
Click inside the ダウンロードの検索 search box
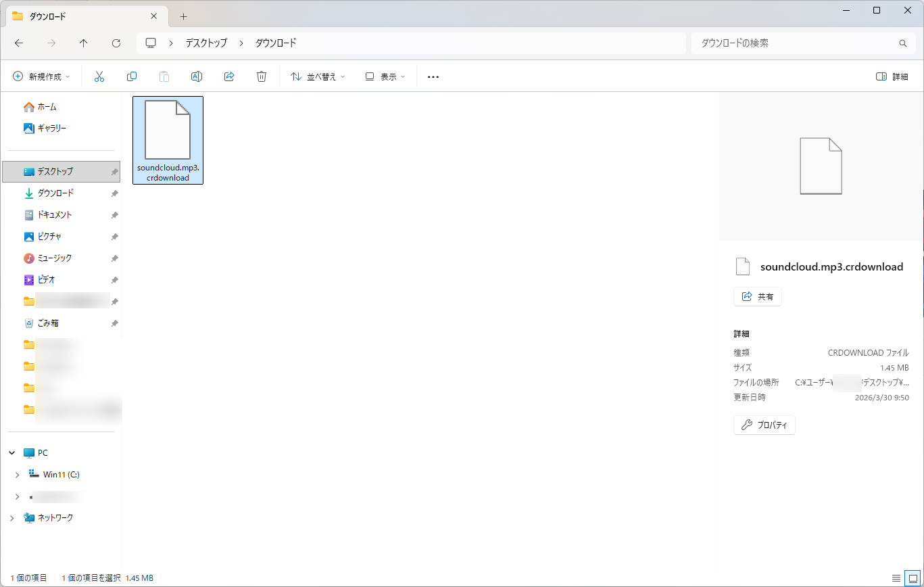(x=798, y=43)
